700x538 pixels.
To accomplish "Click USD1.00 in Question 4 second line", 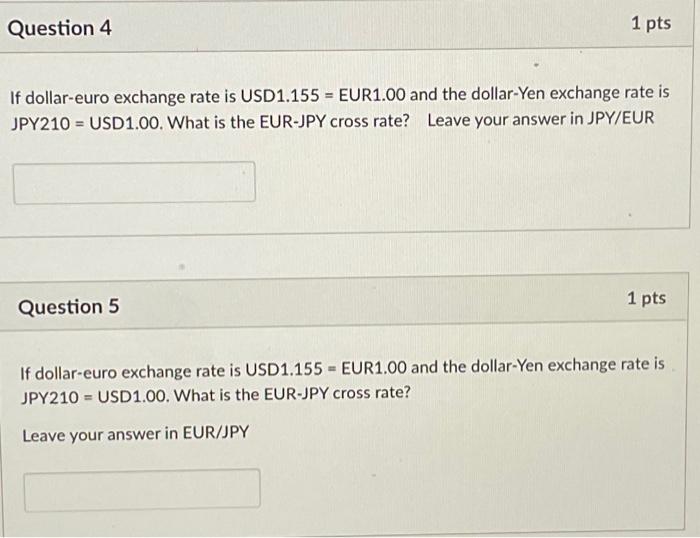I will [x=126, y=123].
